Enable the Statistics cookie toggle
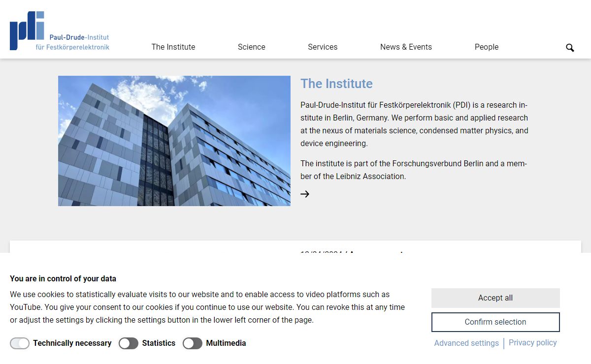Viewport: 591px width, 364px height. tap(129, 343)
